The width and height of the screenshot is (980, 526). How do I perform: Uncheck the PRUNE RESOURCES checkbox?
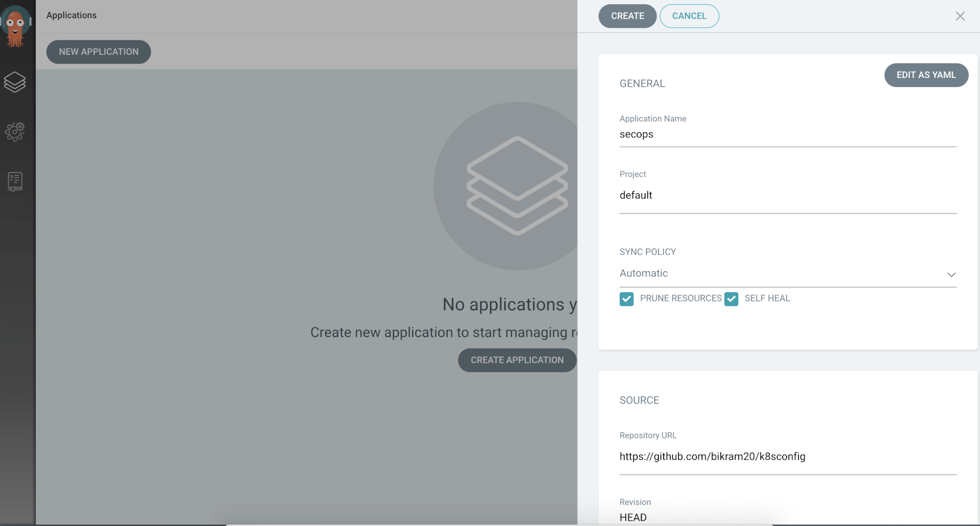pyautogui.click(x=626, y=299)
